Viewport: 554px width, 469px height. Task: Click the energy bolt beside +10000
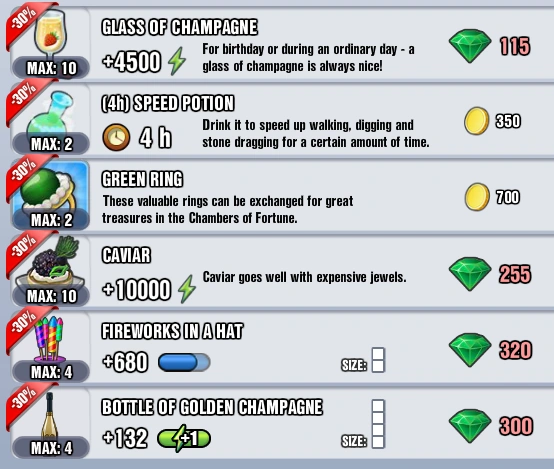(187, 289)
